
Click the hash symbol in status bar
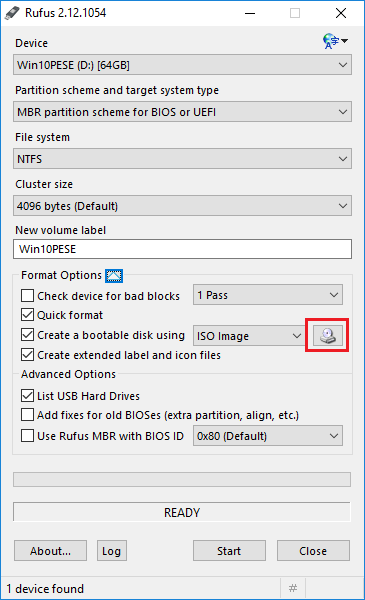tap(293, 588)
